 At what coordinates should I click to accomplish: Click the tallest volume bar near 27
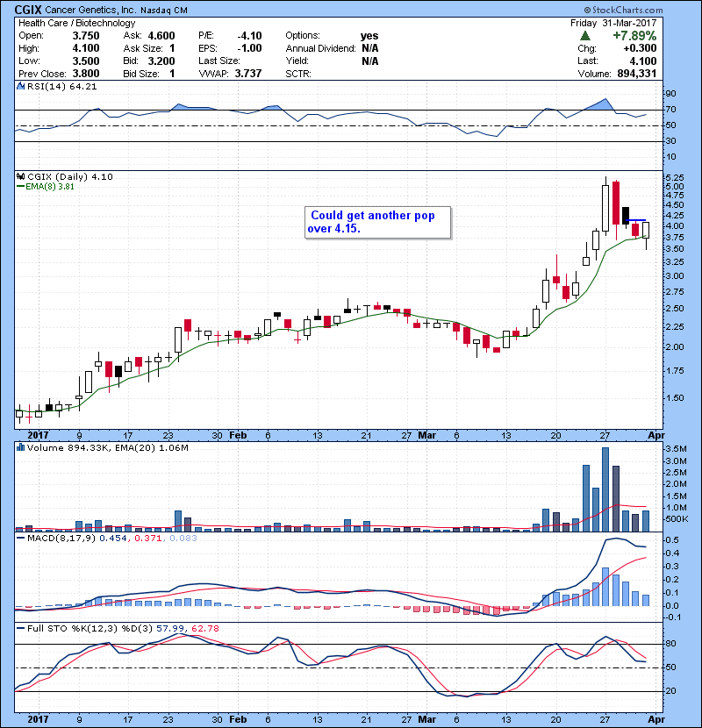[x=605, y=489]
